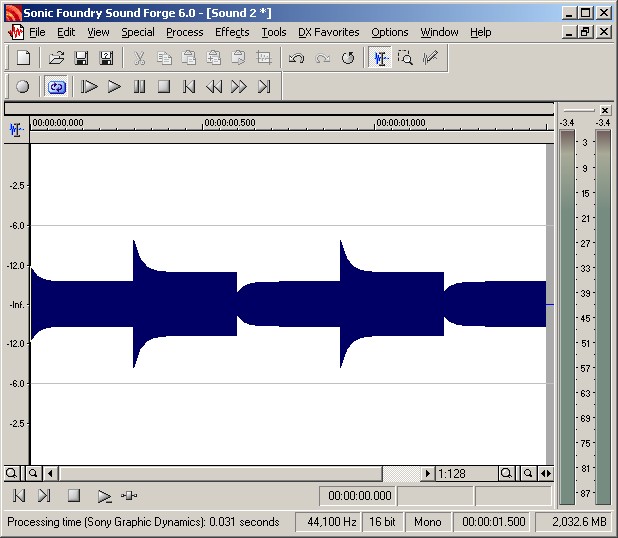Select the Magnify tool

coord(405,58)
